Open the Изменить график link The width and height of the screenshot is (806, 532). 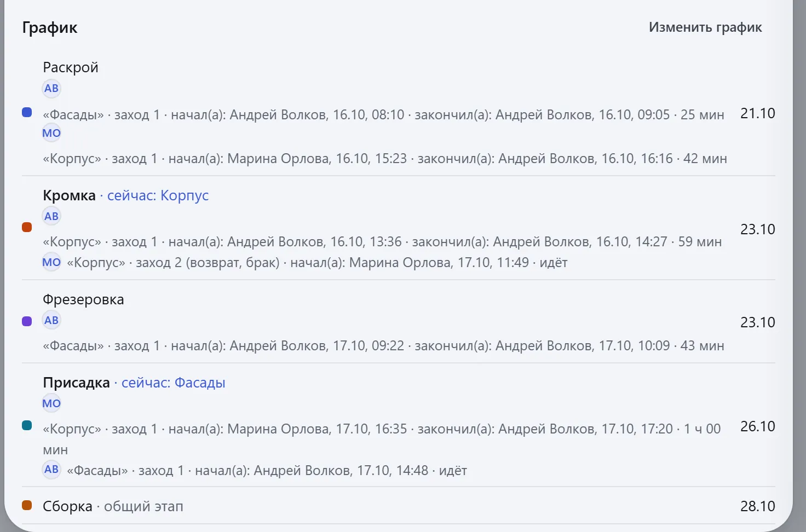[x=705, y=27]
